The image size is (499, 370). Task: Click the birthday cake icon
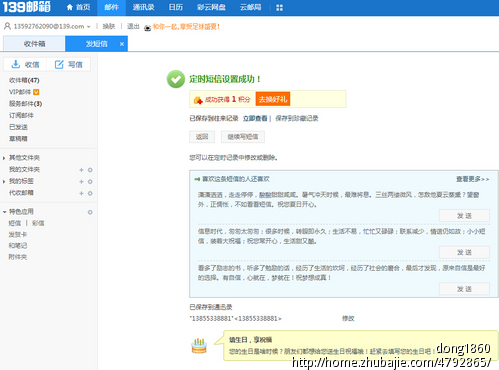point(199,346)
